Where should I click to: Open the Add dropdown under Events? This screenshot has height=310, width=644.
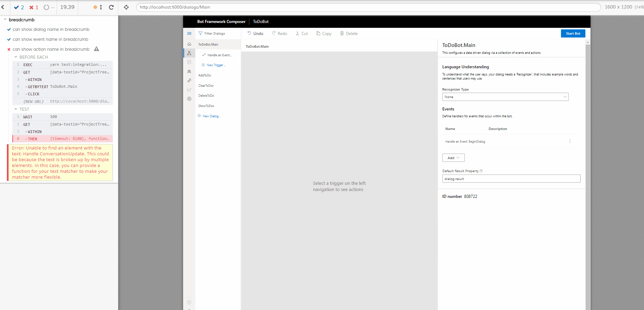pyautogui.click(x=453, y=157)
